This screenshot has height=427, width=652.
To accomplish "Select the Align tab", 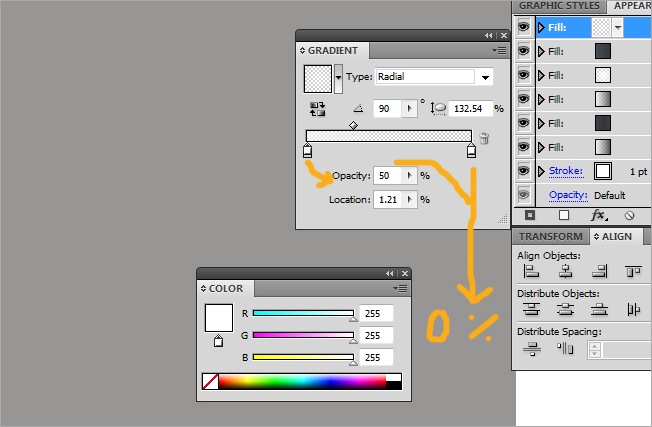I will point(617,237).
